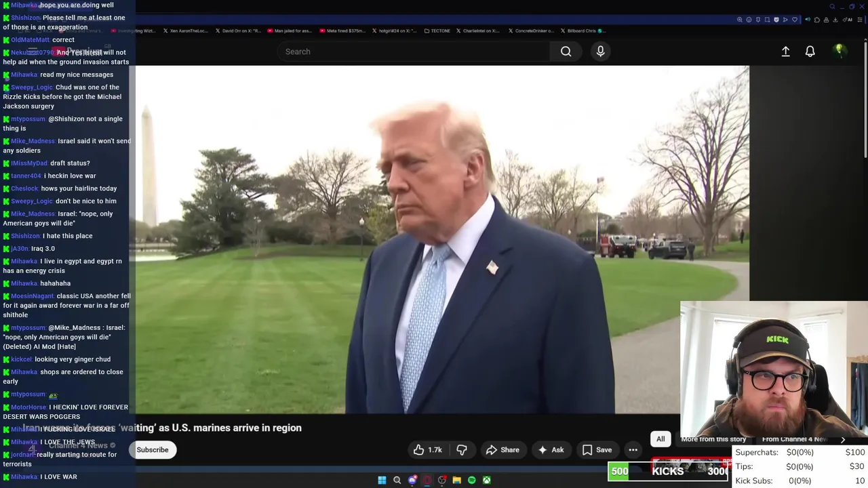Image resolution: width=868 pixels, height=488 pixels.
Task: Click the Superchats goal row text
Action: click(800, 452)
